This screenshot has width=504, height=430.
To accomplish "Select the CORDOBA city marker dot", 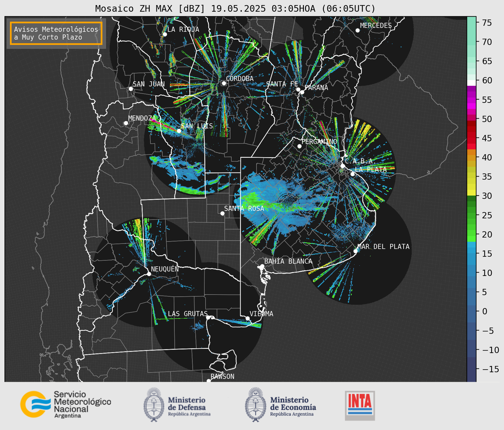I will click(224, 83).
